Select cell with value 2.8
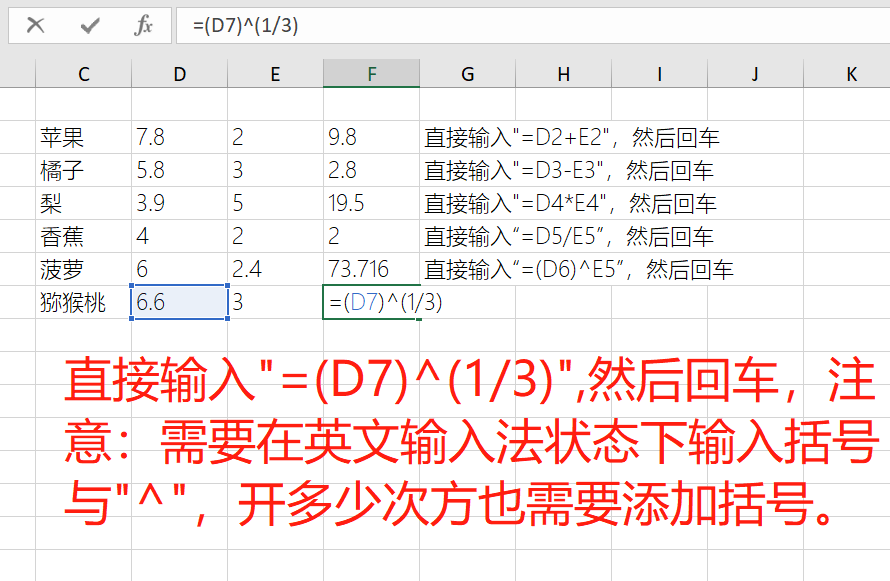The width and height of the screenshot is (890, 581). click(x=371, y=170)
